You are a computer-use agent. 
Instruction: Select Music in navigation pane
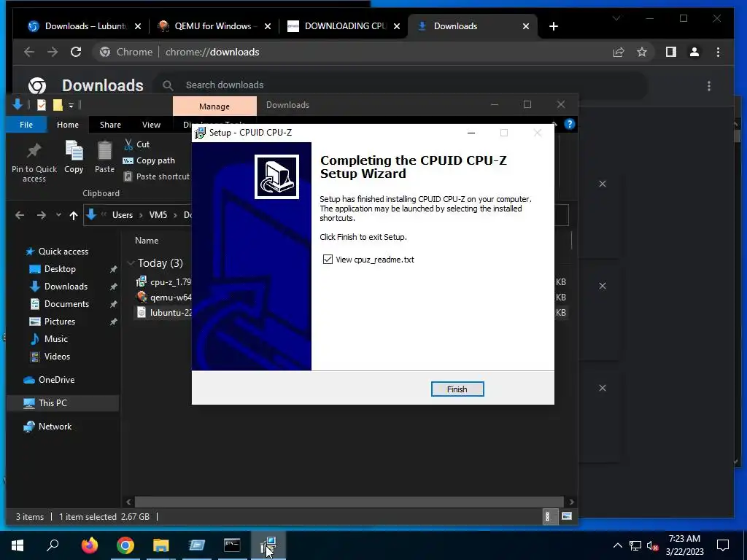[x=55, y=338]
